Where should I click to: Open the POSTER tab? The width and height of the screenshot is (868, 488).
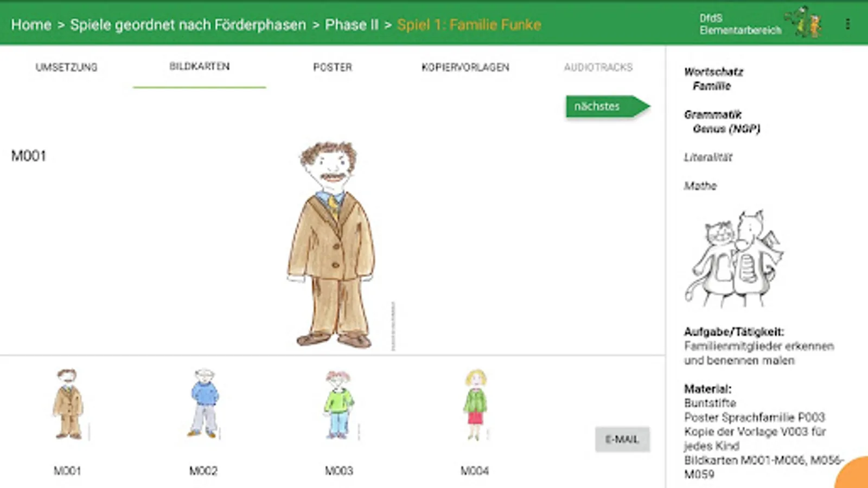coord(332,67)
